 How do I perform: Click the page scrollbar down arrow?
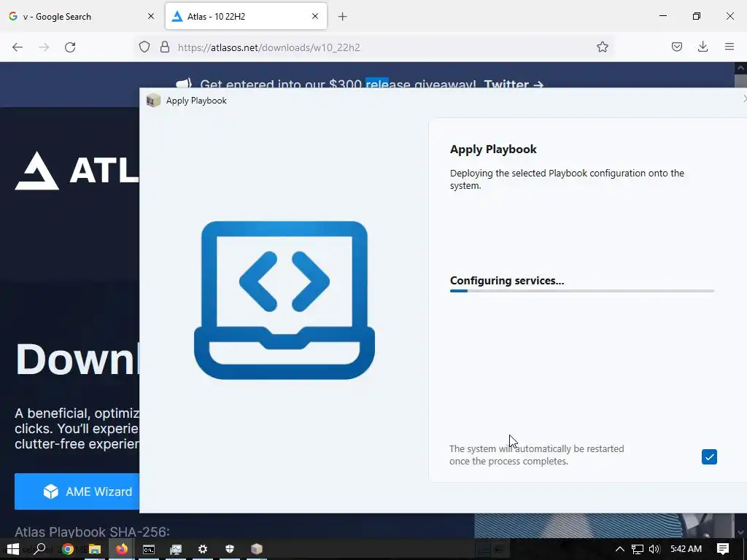click(741, 532)
